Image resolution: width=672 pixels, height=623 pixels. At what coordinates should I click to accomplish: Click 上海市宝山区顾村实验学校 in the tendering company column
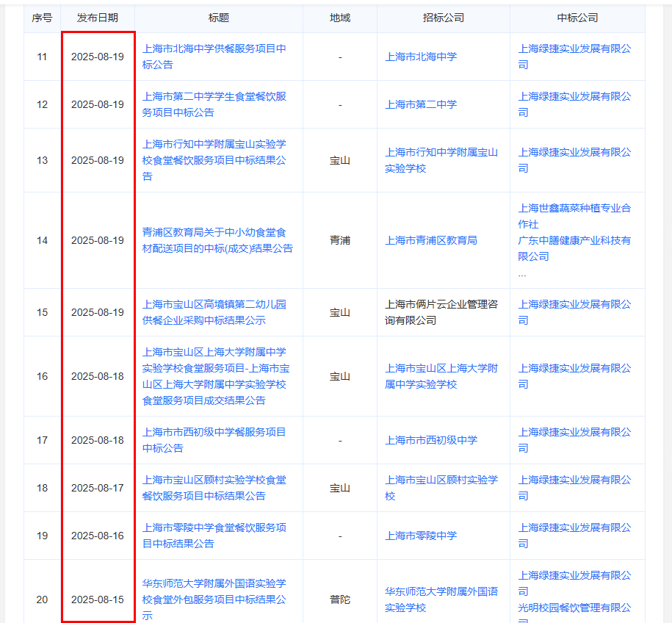tap(441, 488)
